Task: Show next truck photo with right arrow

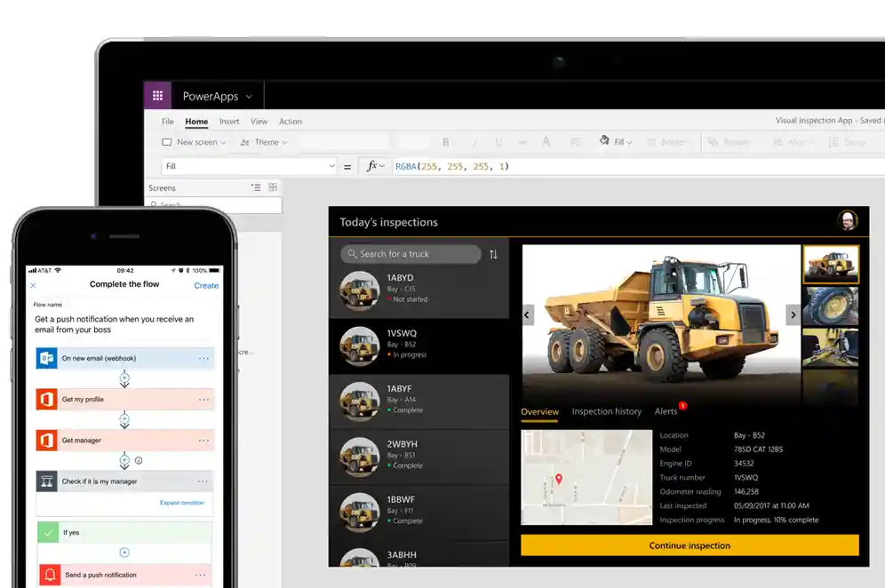Action: click(793, 314)
